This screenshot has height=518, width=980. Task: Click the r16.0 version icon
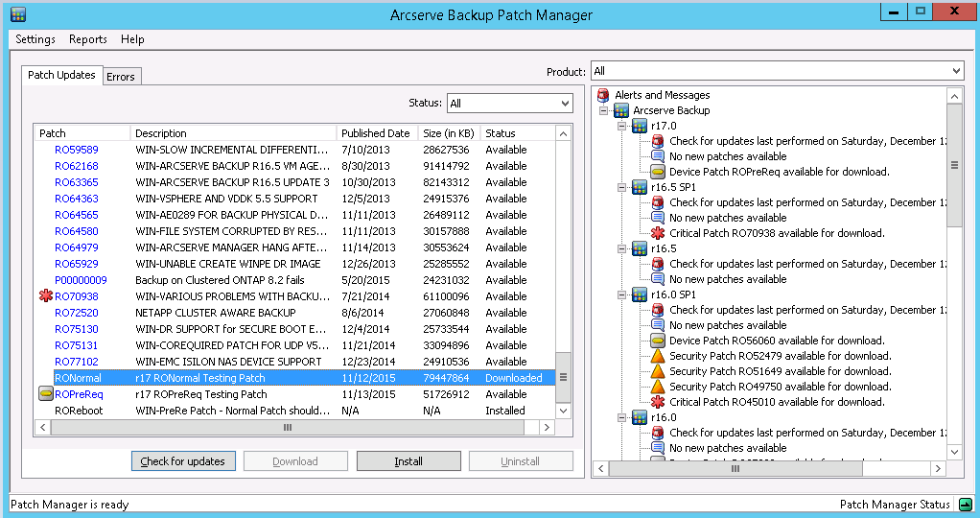640,417
